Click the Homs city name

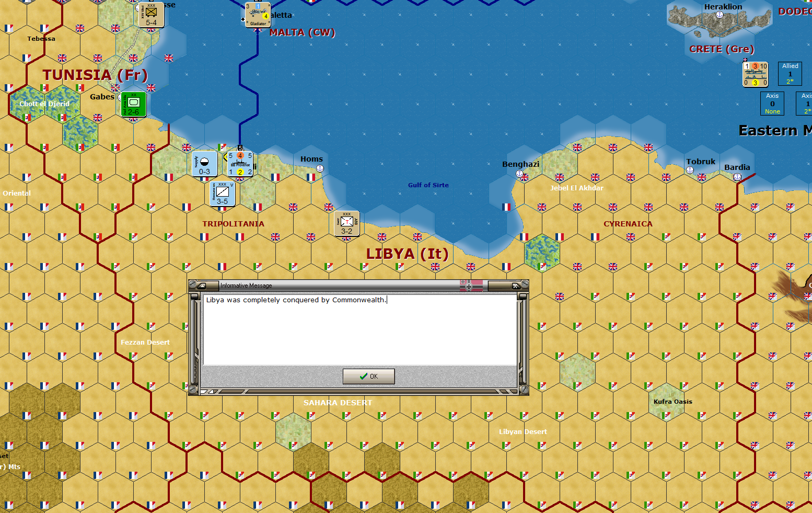(311, 159)
